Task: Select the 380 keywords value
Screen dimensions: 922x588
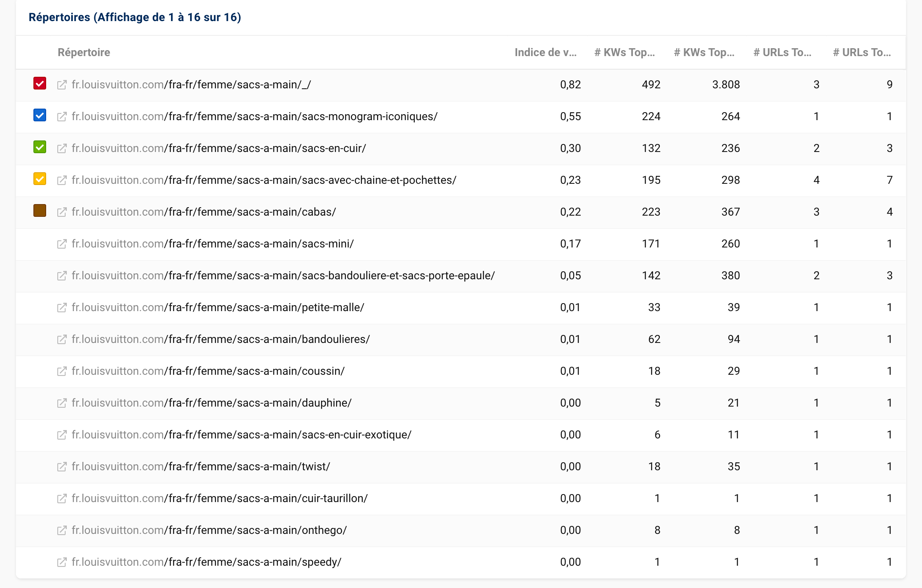Action: pos(731,276)
